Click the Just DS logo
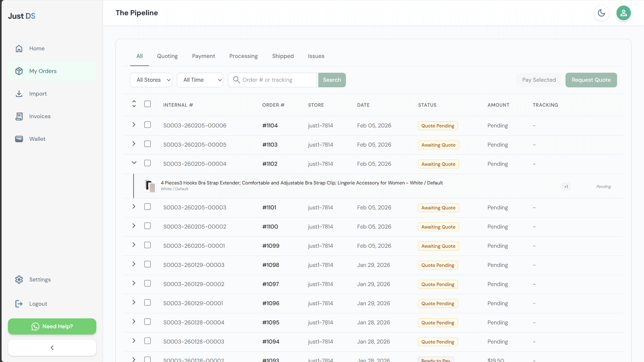This screenshot has width=644, height=362. click(x=22, y=16)
